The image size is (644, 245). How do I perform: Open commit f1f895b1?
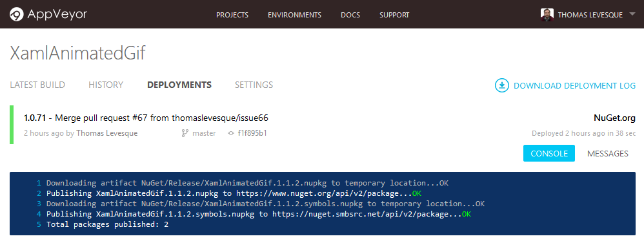click(x=252, y=133)
